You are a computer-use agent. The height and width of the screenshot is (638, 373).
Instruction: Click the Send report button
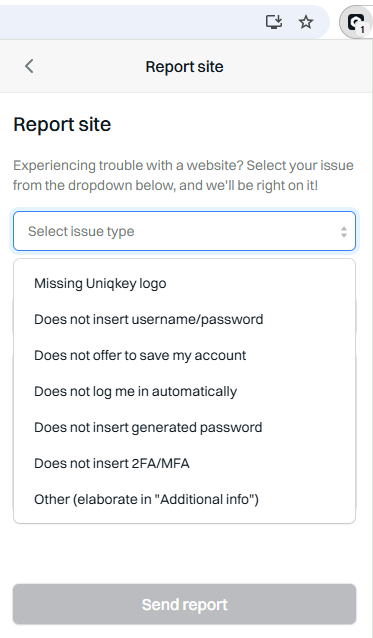click(184, 604)
